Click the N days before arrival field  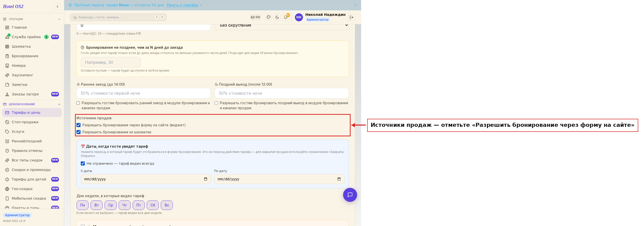point(111,62)
